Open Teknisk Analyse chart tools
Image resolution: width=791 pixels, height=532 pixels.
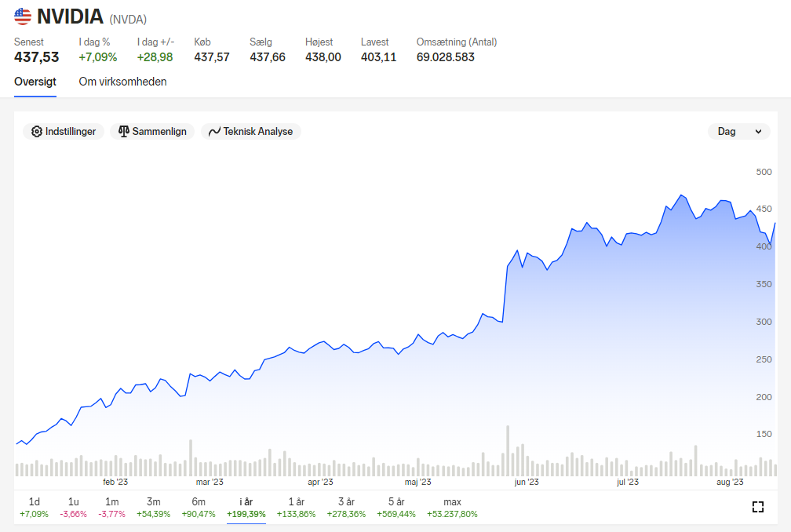pos(251,132)
